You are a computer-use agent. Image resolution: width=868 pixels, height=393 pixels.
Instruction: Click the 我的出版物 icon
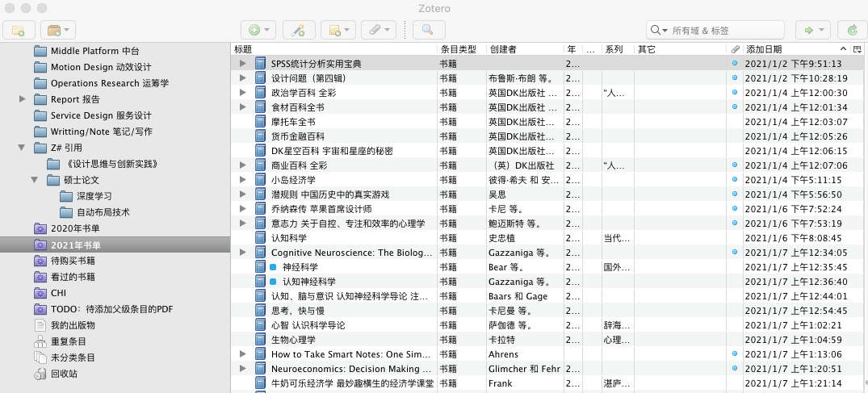click(40, 325)
